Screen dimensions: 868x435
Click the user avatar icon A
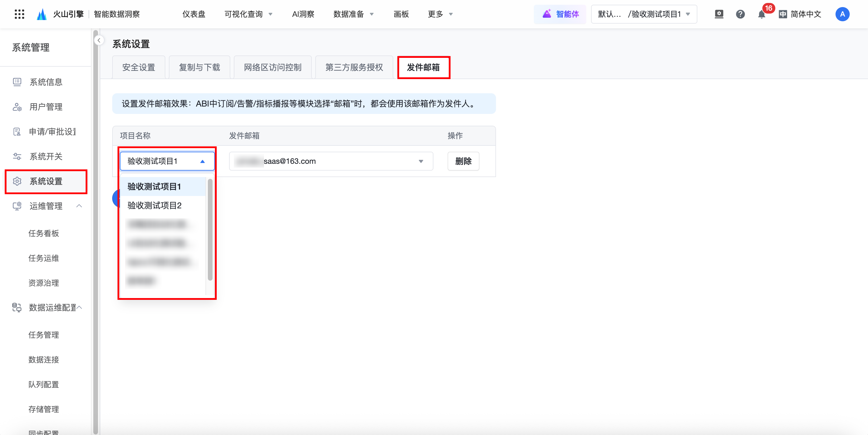pos(842,14)
